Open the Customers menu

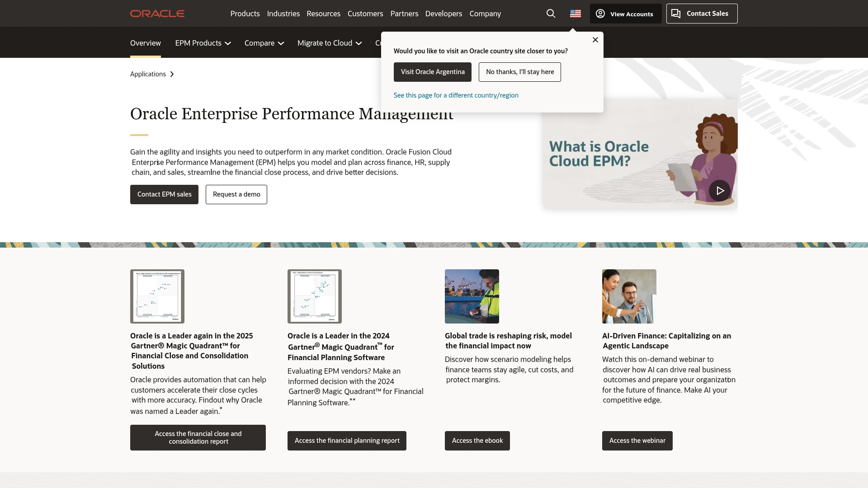coord(365,14)
